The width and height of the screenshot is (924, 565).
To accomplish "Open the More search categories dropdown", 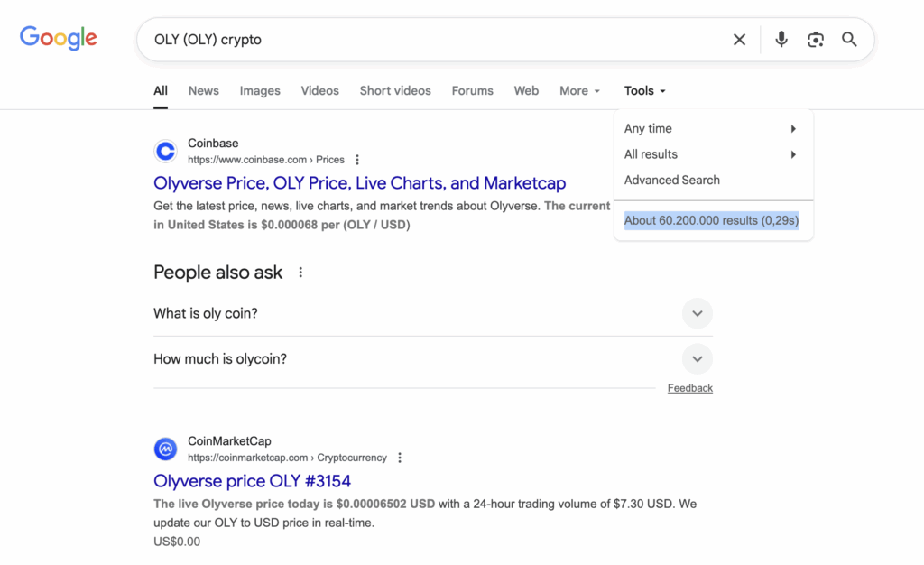I will (x=579, y=91).
